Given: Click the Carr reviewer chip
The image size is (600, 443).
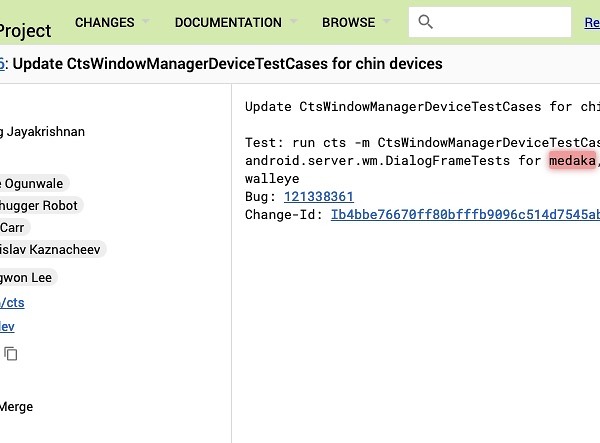Looking at the screenshot, I should (x=14, y=227).
